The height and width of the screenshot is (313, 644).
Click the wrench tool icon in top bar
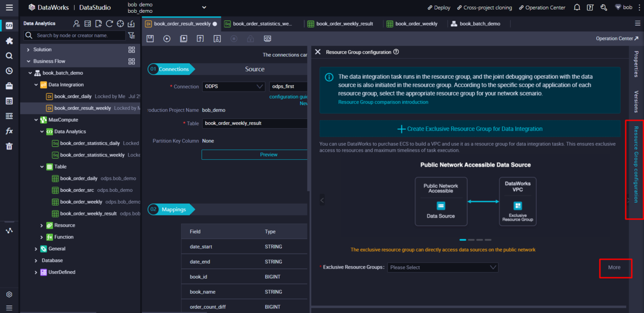(604, 8)
